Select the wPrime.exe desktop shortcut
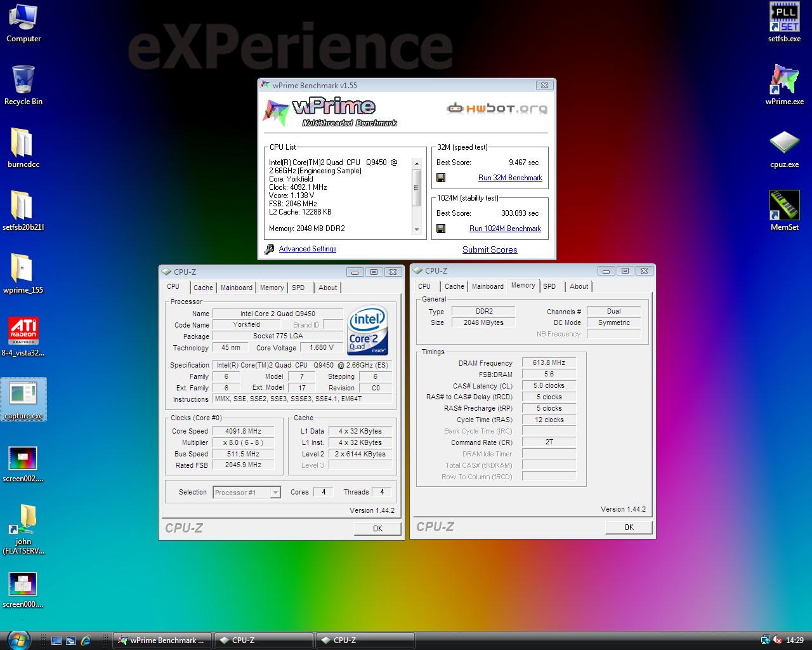812x650 pixels. pyautogui.click(x=785, y=86)
